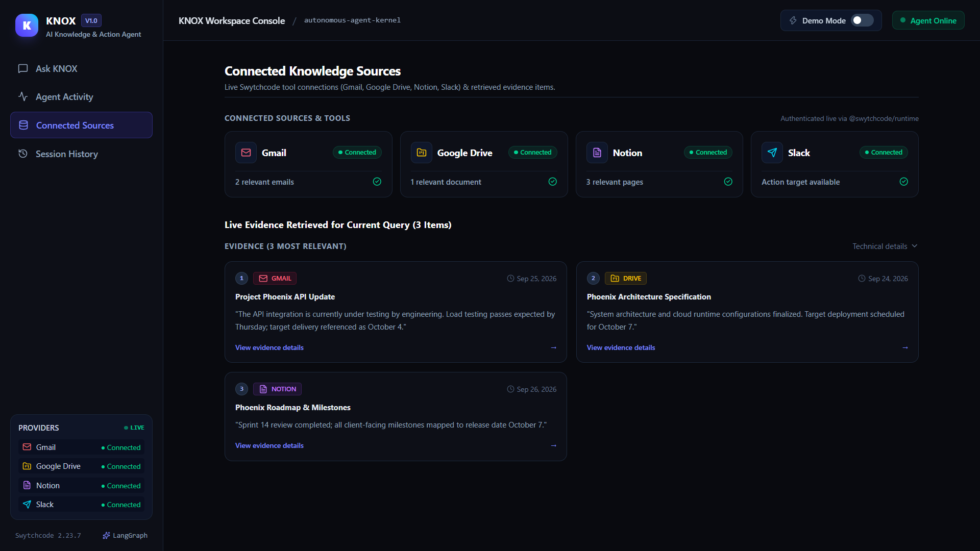Image resolution: width=980 pixels, height=551 pixels.
Task: Open Session History in the sidebar
Action: (81, 154)
